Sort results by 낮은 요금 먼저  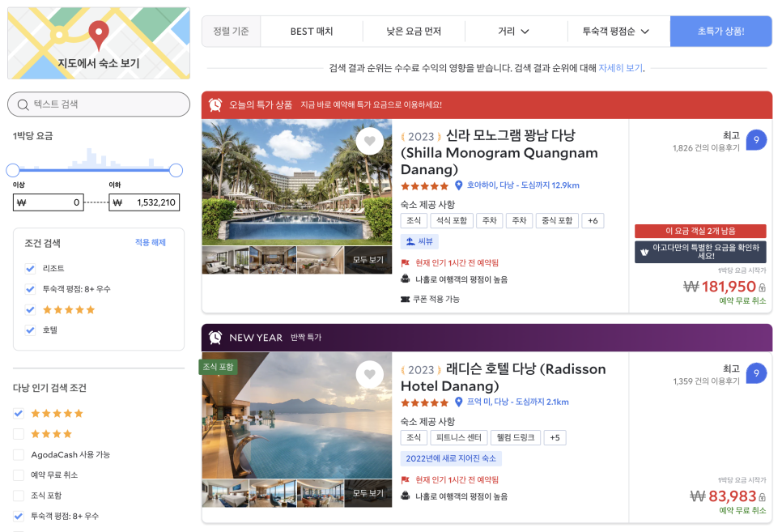coord(414,31)
